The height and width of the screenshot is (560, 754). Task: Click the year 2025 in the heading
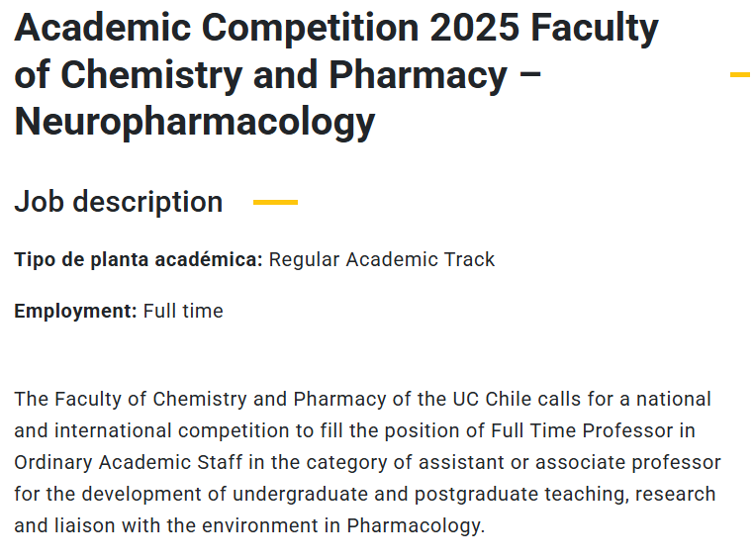point(474,28)
